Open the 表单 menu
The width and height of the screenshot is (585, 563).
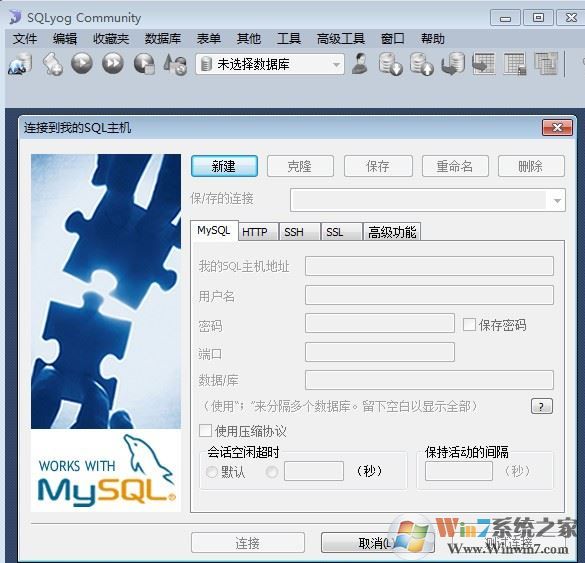coord(209,39)
